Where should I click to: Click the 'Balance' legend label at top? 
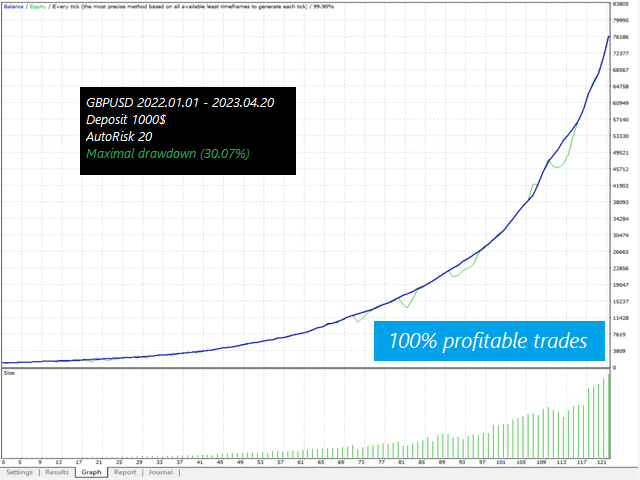click(15, 4)
